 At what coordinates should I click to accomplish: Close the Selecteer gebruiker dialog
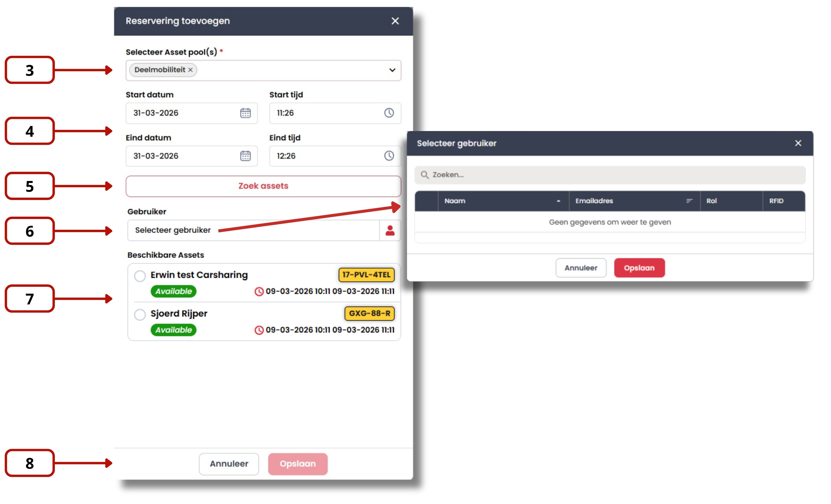click(x=798, y=143)
